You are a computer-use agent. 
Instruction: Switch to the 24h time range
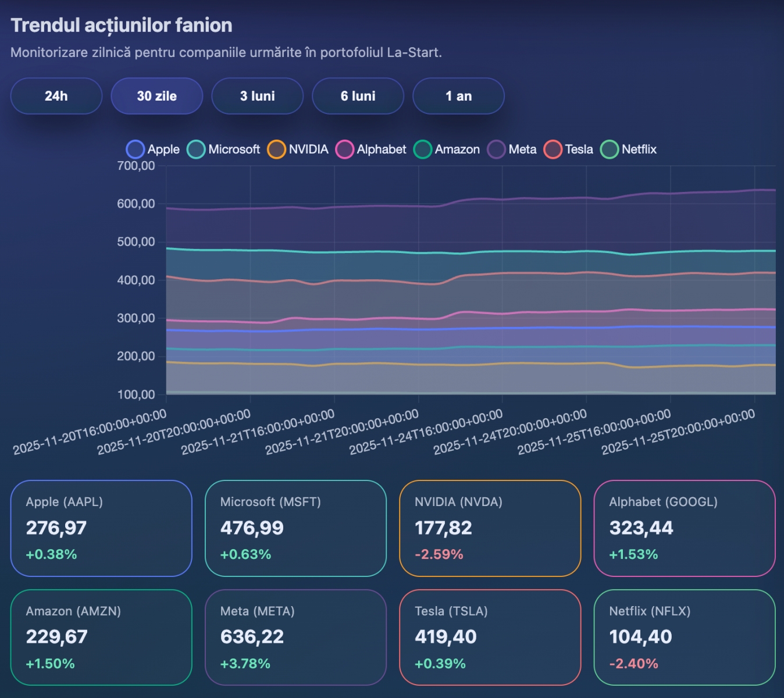[x=56, y=96]
